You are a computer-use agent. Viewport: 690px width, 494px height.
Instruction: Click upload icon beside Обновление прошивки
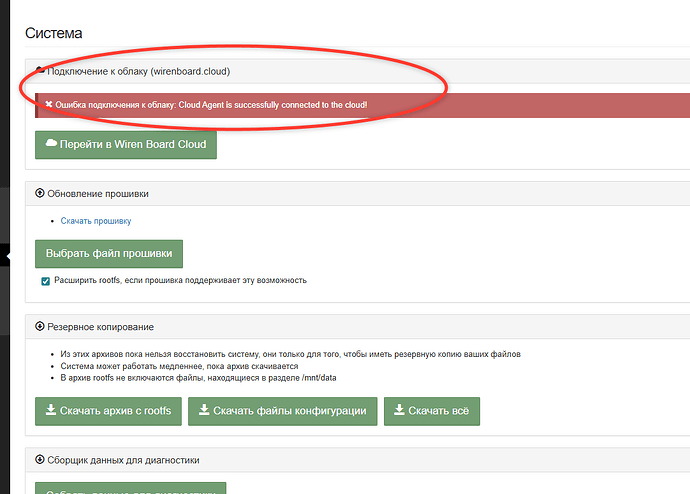coord(40,193)
